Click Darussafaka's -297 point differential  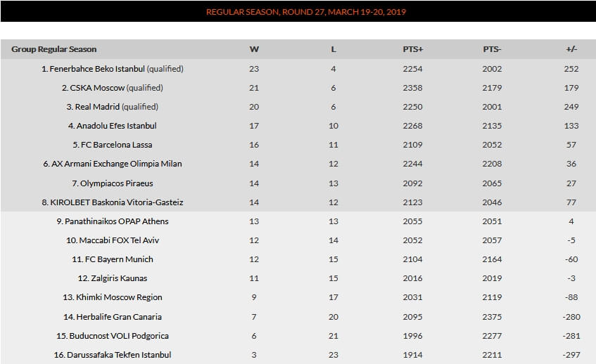(571, 355)
